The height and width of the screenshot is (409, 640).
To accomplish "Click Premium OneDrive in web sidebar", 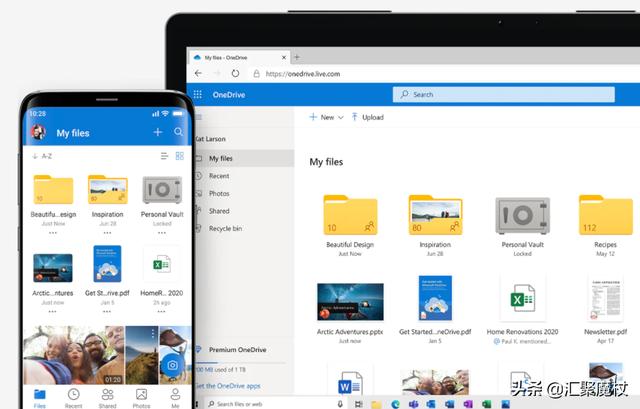I will click(x=237, y=350).
